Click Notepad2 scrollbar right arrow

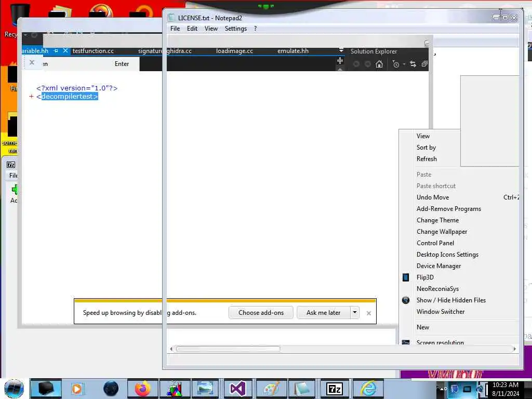pos(515,349)
